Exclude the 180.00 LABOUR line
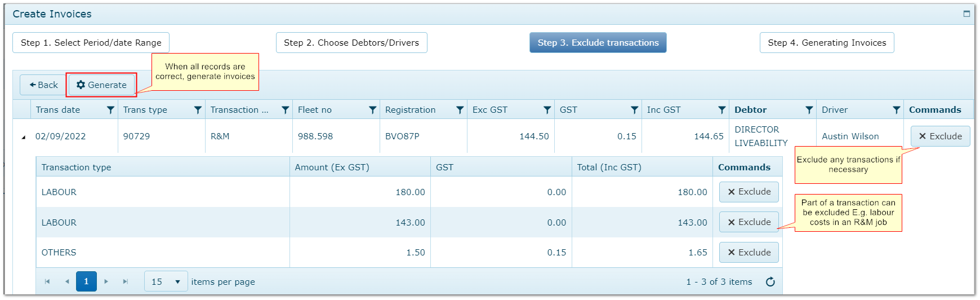 749,192
